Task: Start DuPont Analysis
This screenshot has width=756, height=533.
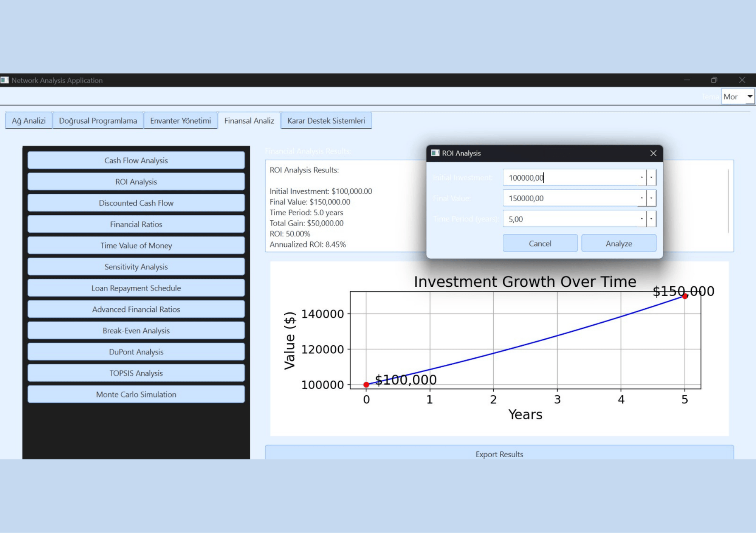Action: pos(136,352)
